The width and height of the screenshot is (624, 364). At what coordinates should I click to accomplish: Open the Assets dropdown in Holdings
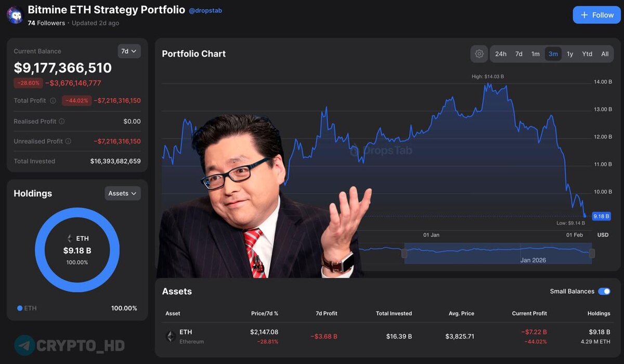click(x=123, y=193)
